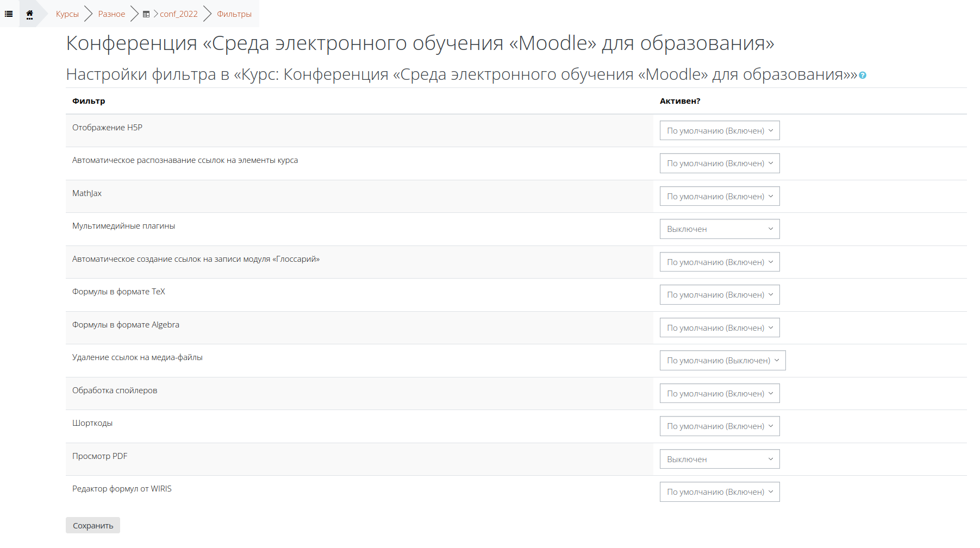Open the Фильтры breadcrumb link
The height and width of the screenshot is (548, 980).
[x=234, y=14]
